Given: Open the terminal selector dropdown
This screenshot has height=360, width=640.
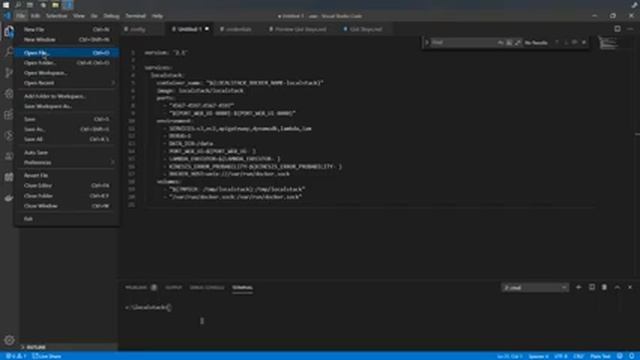Looking at the screenshot, I should [535, 288].
